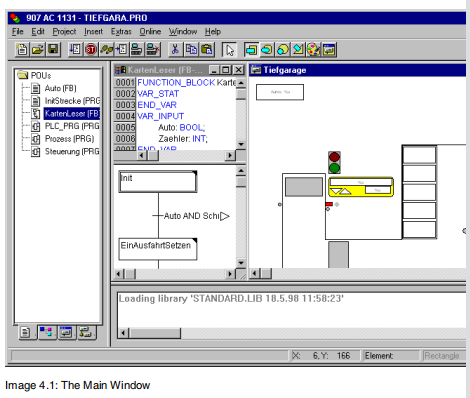Screen dimensions: 470x398
Task: Open the Help menu
Action: 213,32
